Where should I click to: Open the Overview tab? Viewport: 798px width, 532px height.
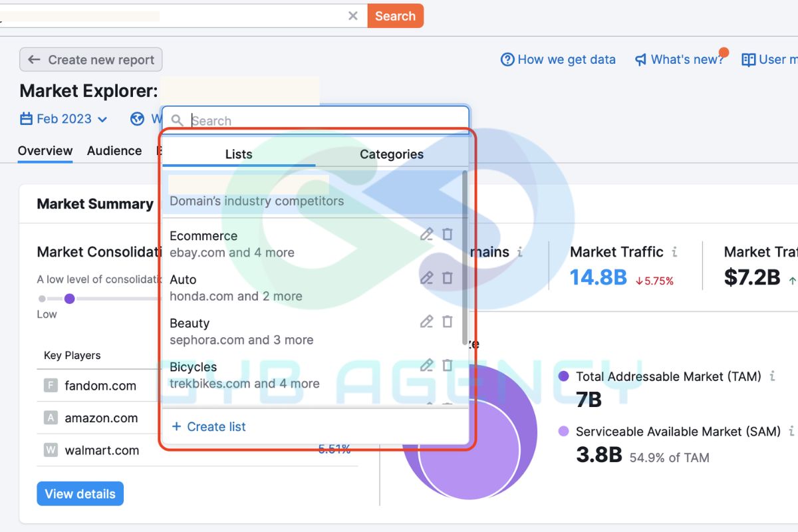coord(45,151)
